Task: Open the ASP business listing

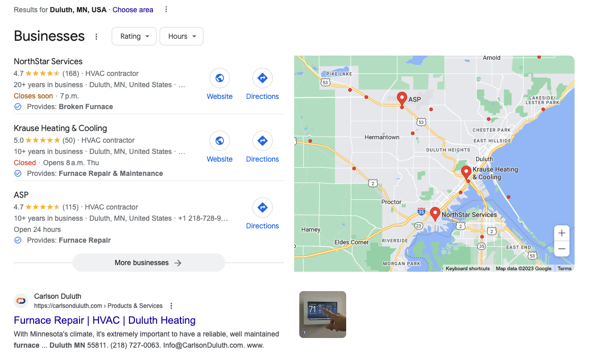Action: click(x=21, y=195)
